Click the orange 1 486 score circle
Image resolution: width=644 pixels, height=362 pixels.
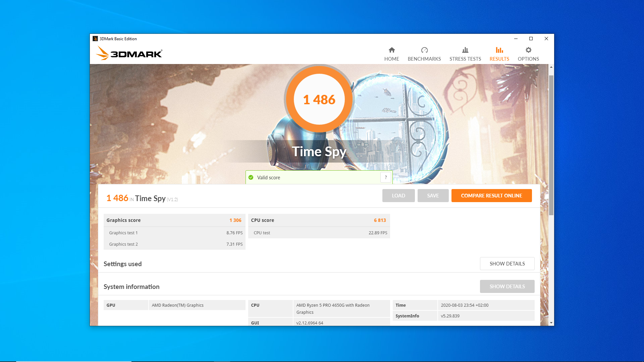pos(319,100)
